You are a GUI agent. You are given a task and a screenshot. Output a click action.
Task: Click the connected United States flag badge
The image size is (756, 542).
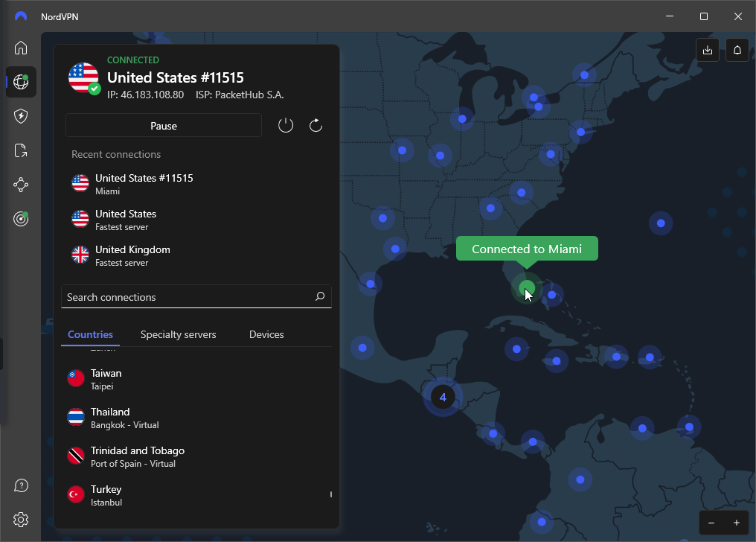(84, 78)
